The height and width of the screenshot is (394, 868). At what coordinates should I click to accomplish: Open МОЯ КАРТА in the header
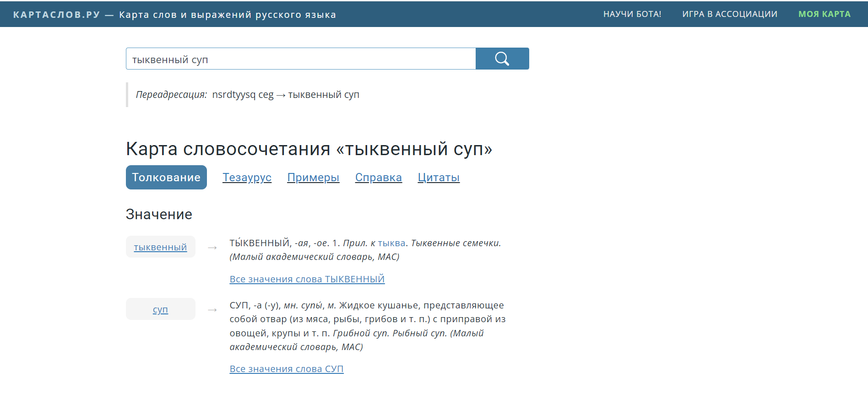825,14
